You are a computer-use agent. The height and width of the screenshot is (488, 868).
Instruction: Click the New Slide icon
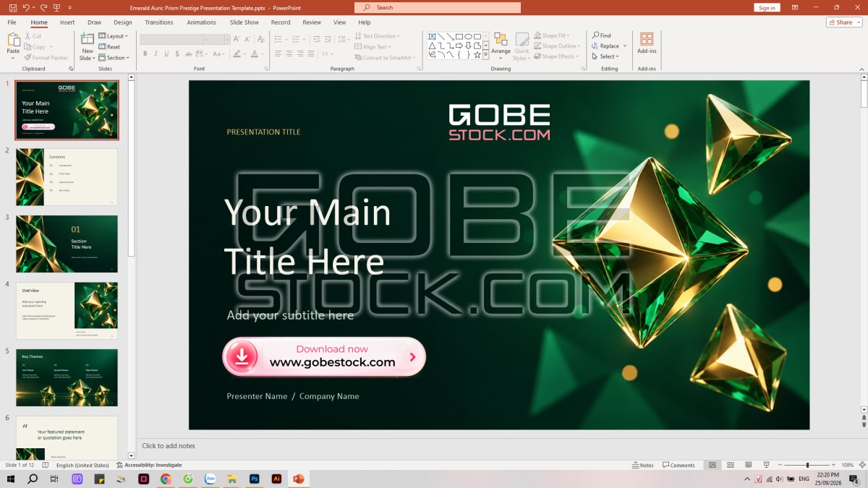[x=88, y=39]
